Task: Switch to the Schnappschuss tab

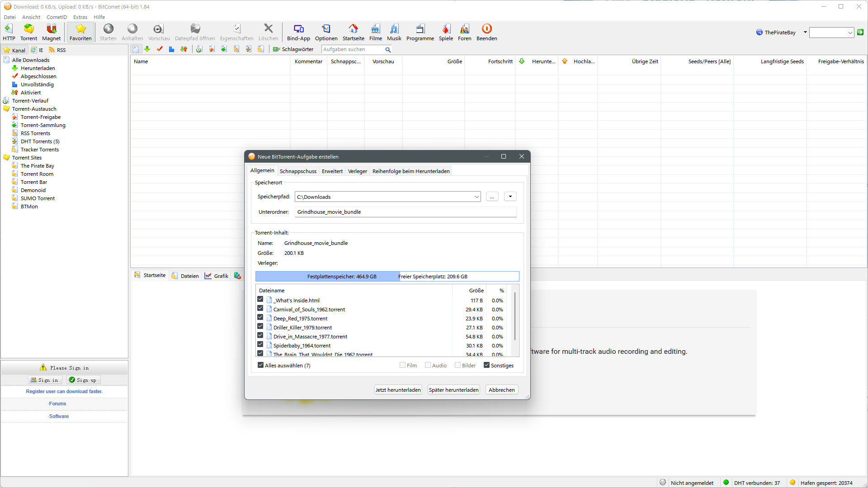Action: coord(298,171)
